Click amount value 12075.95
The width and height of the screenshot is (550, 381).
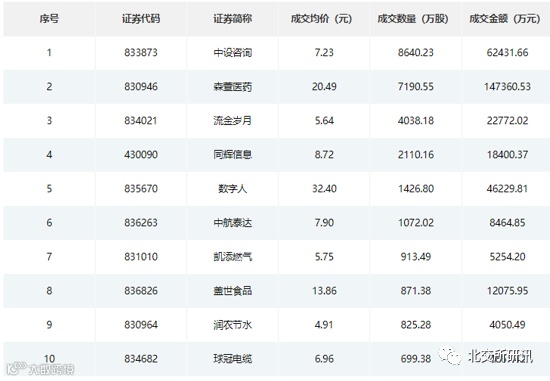(x=507, y=291)
